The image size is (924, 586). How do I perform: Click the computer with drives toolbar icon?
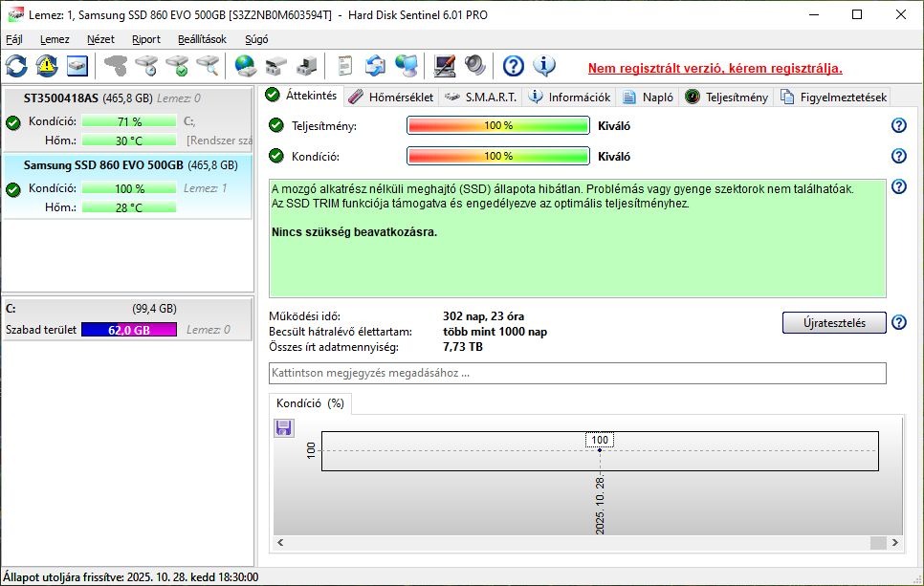[306, 66]
